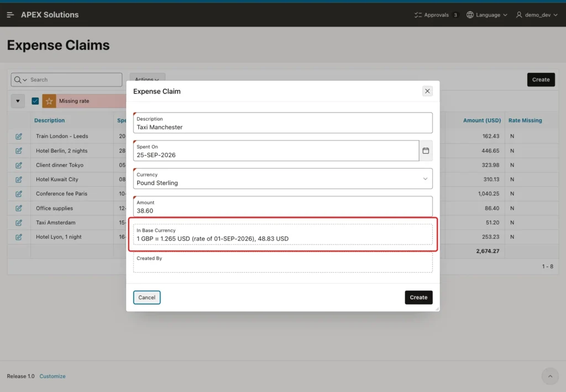Edit the Client dinner Tokyo row
566x392 pixels.
[x=19, y=165]
